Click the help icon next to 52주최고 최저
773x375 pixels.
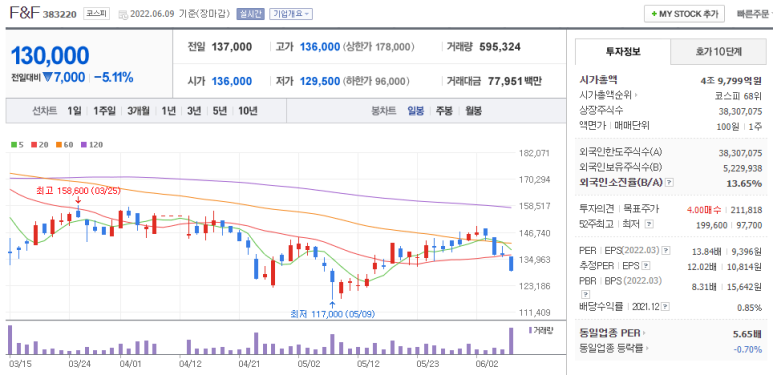coord(649,224)
